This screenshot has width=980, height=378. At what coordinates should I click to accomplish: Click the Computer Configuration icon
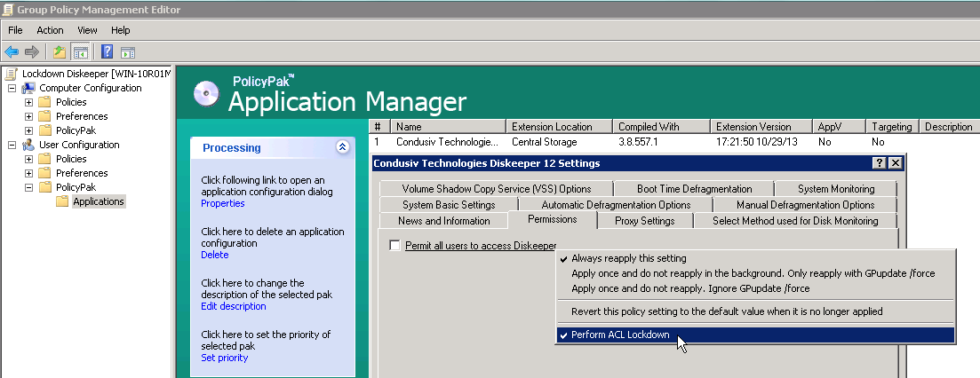[x=28, y=88]
